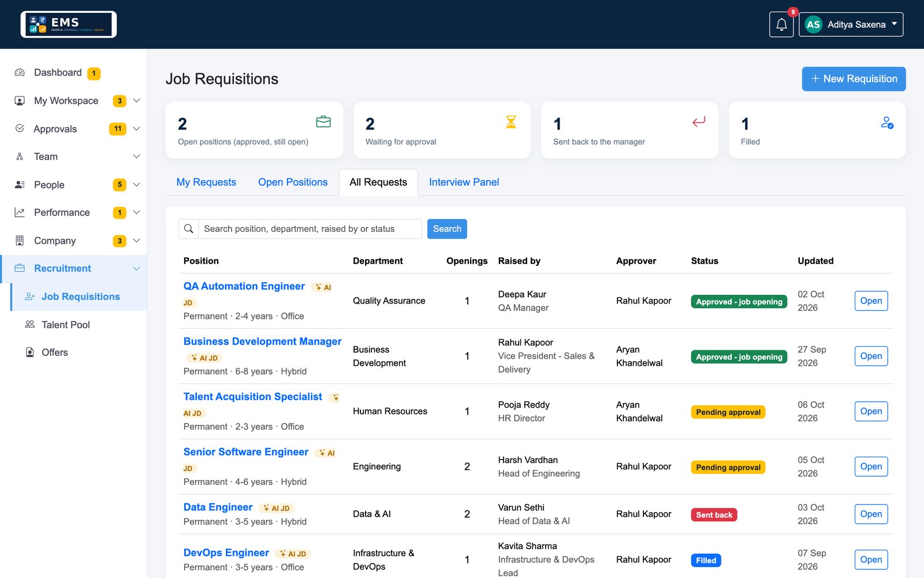Open the Business Development Manager link

point(262,342)
